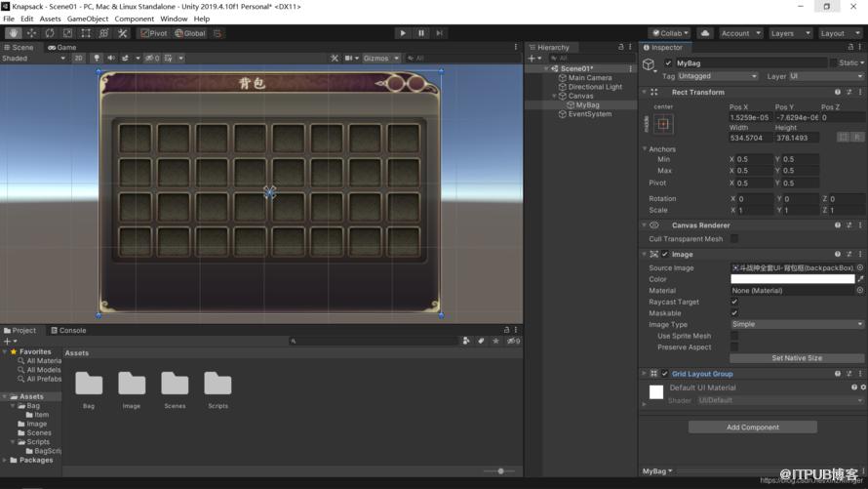Viewport: 868px width, 489px height.
Task: Click the Image Color swatch
Action: (792, 279)
